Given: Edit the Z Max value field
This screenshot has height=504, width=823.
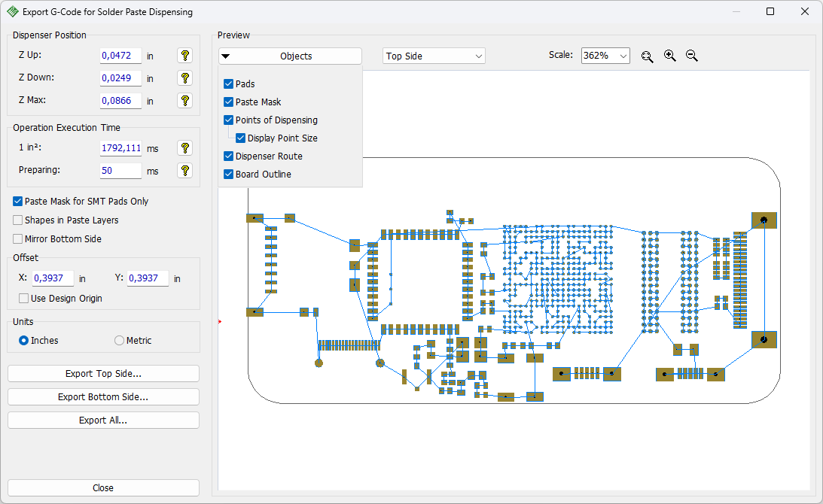Looking at the screenshot, I should point(120,101).
